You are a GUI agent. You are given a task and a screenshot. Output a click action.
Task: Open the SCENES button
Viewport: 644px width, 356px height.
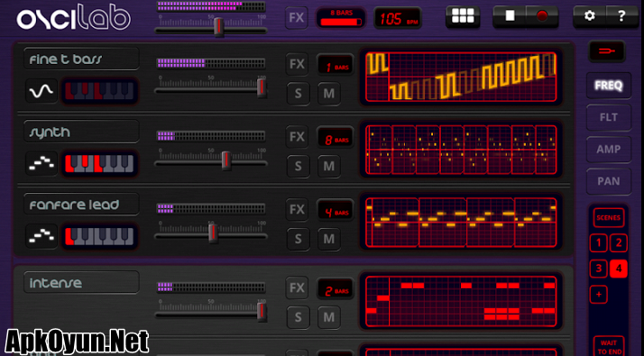click(608, 217)
